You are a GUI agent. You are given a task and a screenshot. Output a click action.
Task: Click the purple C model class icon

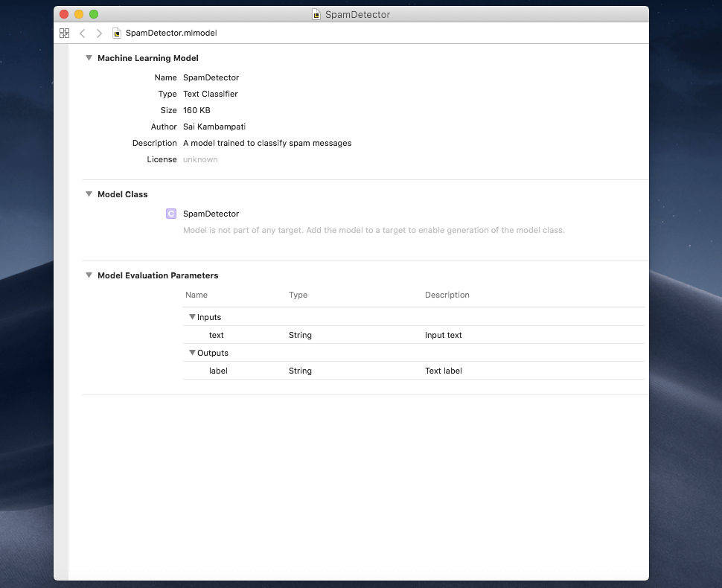[x=171, y=214]
